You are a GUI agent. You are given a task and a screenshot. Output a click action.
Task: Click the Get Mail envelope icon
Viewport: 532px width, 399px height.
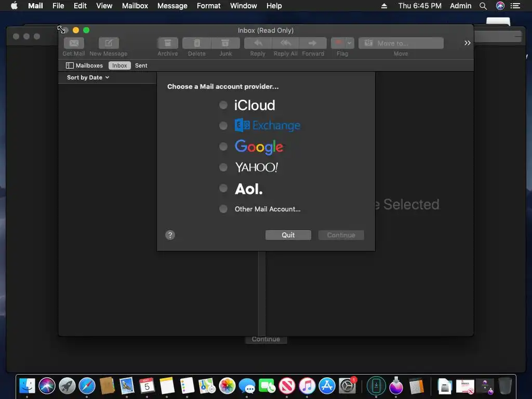(74, 43)
